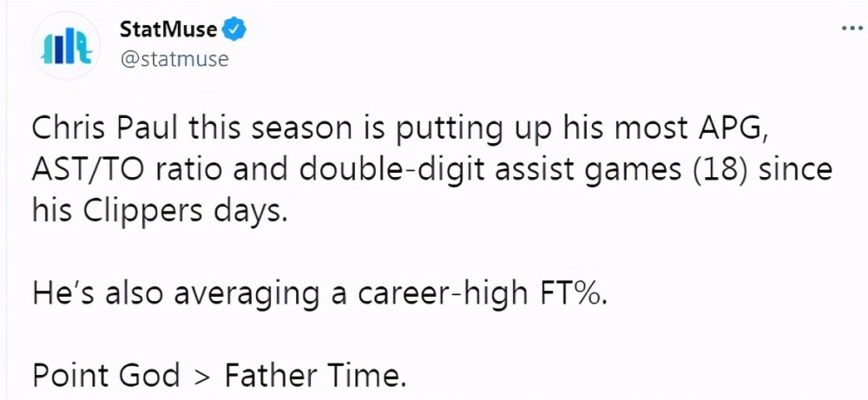Click the '>' symbol in last line

point(201,377)
